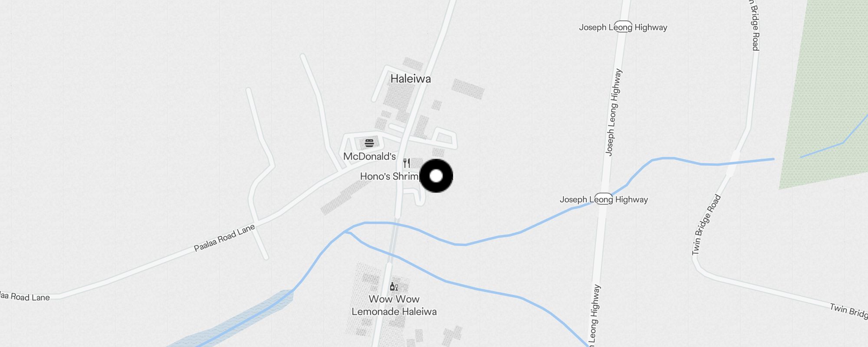Screen dimensions: 868x347
Task: Open the McDonald's place label
Action: [369, 156]
